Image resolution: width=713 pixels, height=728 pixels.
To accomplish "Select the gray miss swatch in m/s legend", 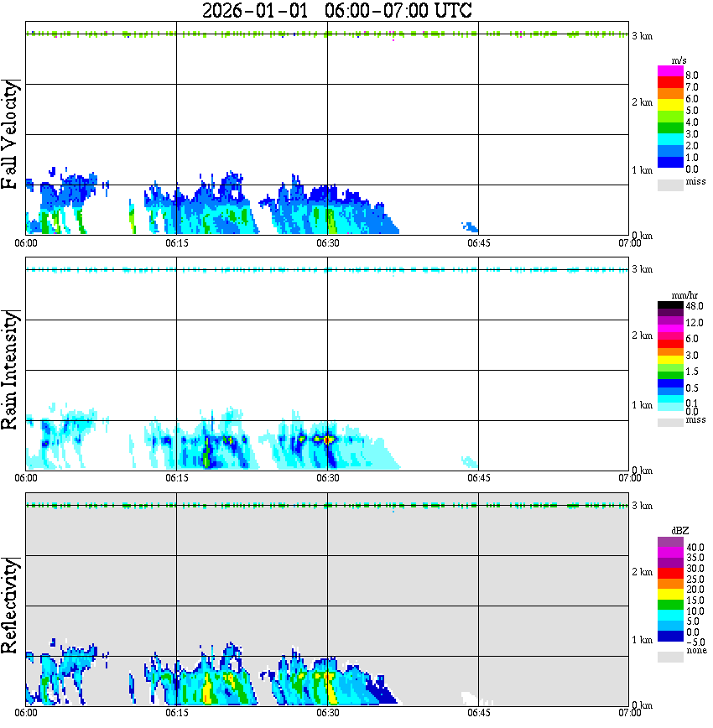I will pyautogui.click(x=670, y=185).
